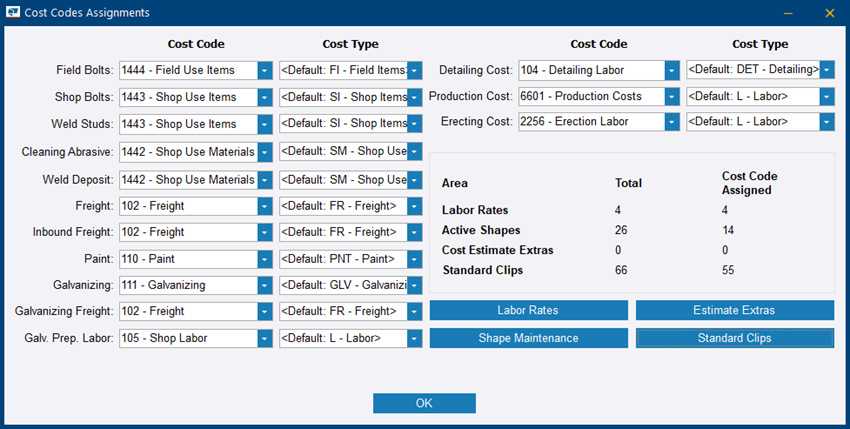Click the Standard Clips button
This screenshot has height=429, width=850.
734,338
